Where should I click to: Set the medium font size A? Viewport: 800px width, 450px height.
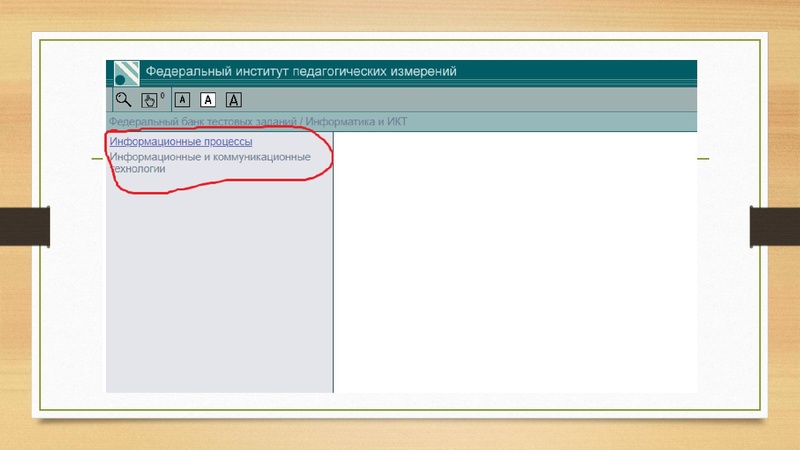click(x=208, y=99)
